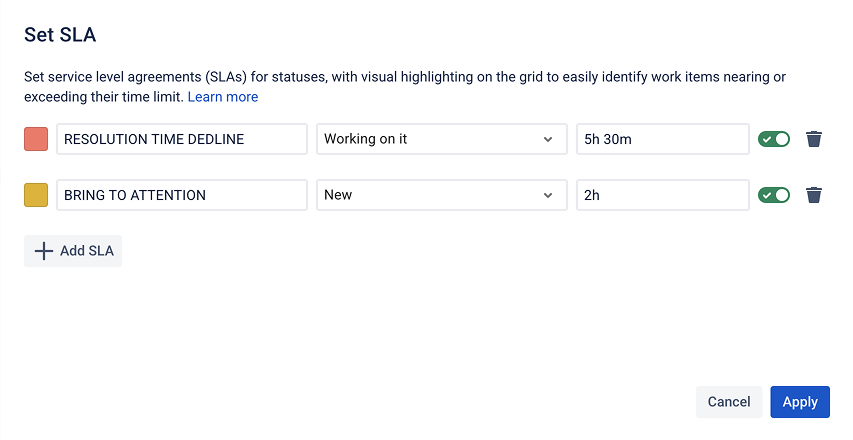This screenshot has height=440, width=853.
Task: Click trash icon for BRING TO ATTENTION
Action: 814,195
